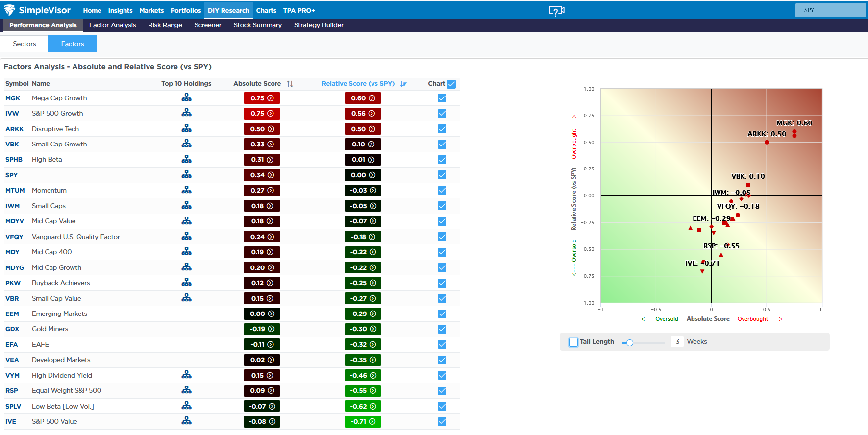
Task: Expand EEM absolute score 0.00 badge
Action: [262, 314]
